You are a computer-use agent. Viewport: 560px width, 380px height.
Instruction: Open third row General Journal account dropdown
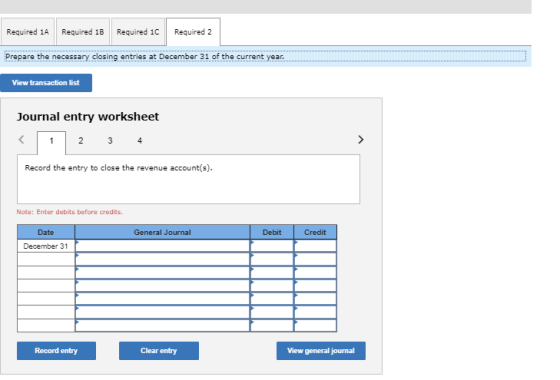pyautogui.click(x=162, y=272)
